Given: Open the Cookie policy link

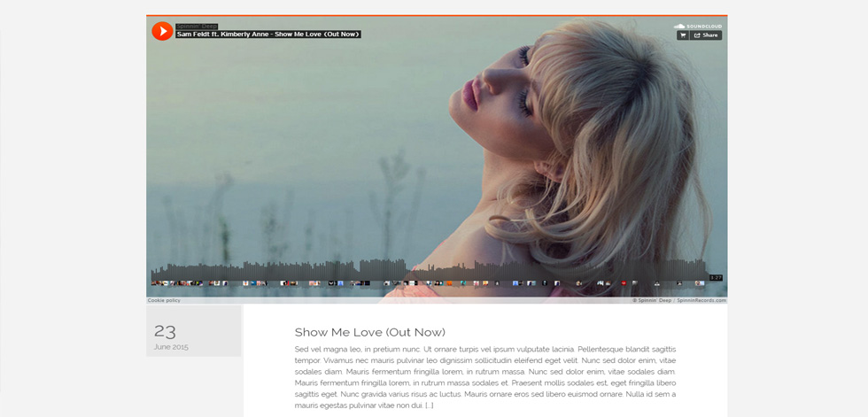Looking at the screenshot, I should [x=164, y=300].
